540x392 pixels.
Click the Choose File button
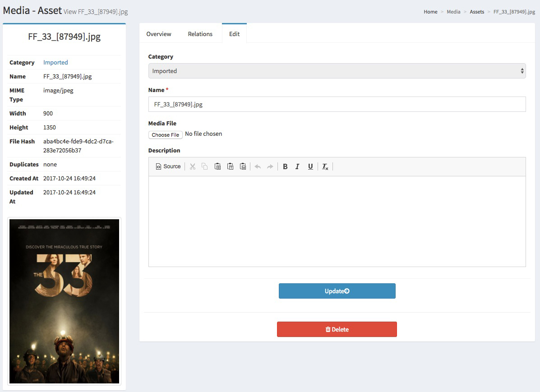click(166, 135)
